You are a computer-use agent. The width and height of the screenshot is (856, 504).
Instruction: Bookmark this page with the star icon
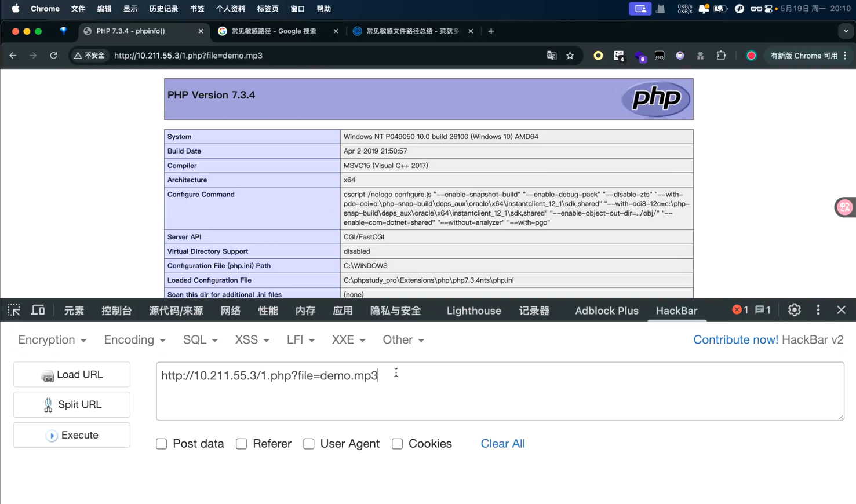tap(570, 56)
